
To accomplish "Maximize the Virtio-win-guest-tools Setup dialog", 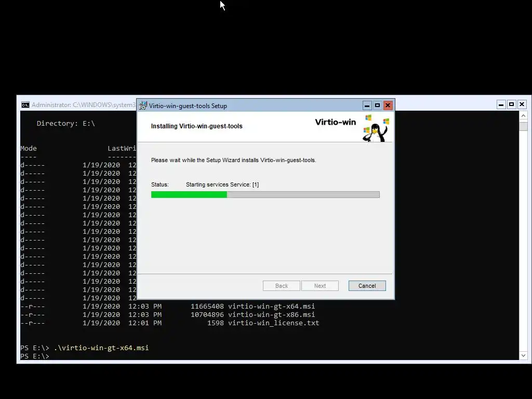I will (377, 105).
